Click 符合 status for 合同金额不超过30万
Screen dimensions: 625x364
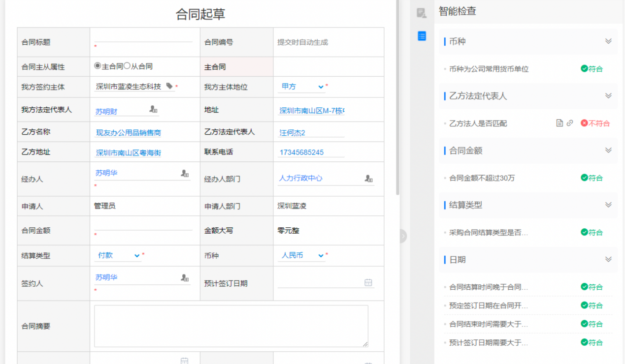[592, 178]
